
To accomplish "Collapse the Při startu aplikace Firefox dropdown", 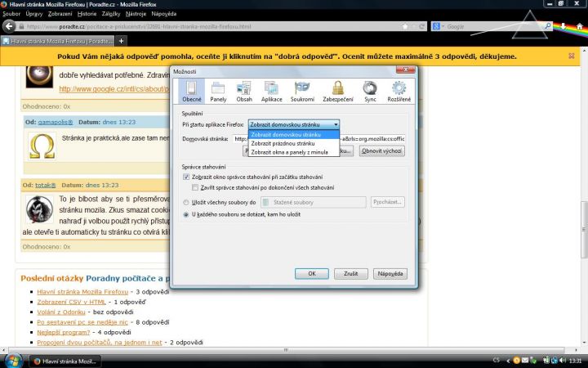I will pos(294,124).
